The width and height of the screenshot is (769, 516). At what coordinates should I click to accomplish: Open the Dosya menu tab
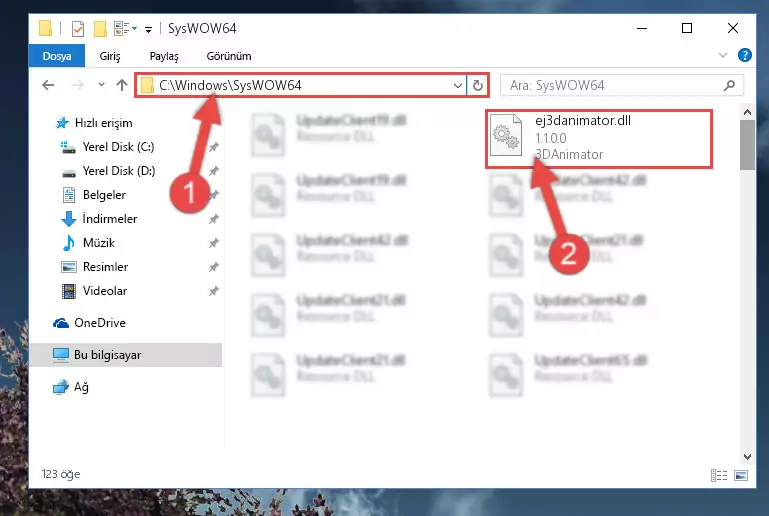point(57,56)
